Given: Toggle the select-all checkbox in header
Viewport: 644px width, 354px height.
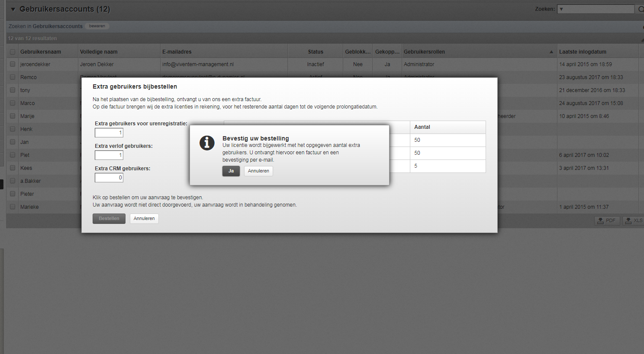Looking at the screenshot, I should (x=13, y=52).
